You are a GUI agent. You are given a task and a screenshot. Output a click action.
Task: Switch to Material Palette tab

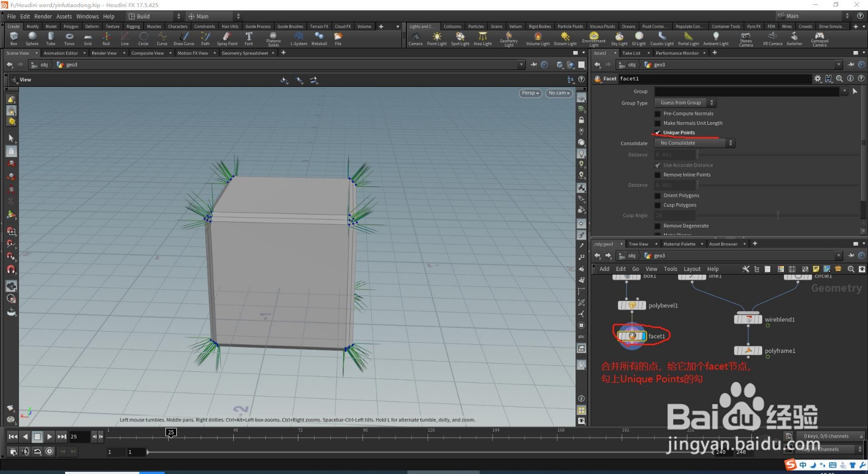pyautogui.click(x=679, y=244)
